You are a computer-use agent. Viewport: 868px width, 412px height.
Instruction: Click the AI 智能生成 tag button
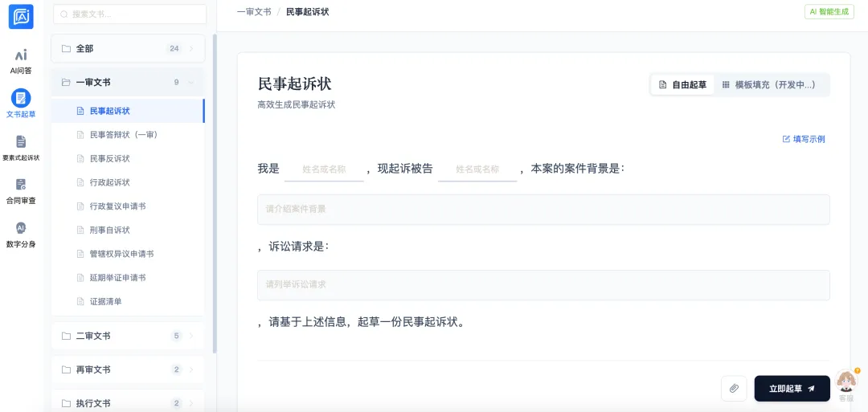click(x=829, y=12)
